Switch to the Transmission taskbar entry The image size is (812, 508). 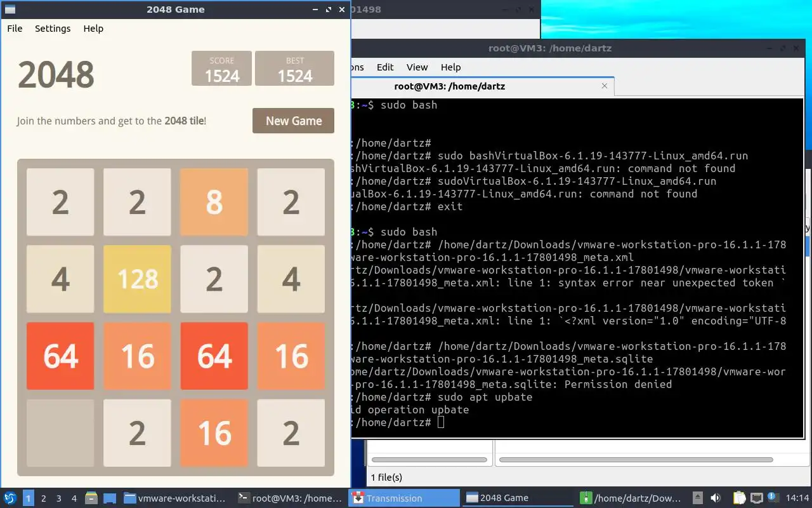[404, 498]
